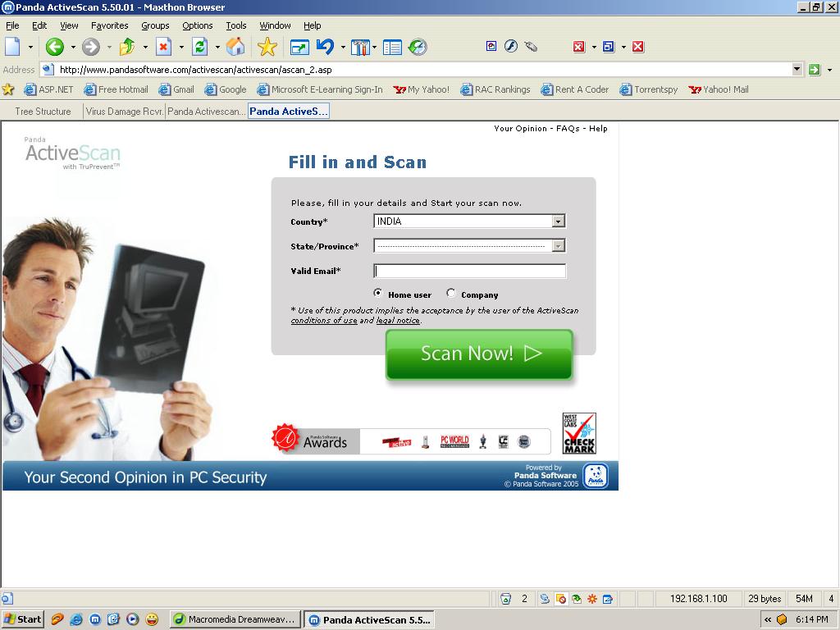Refresh the page with green arrows icon

coord(200,47)
